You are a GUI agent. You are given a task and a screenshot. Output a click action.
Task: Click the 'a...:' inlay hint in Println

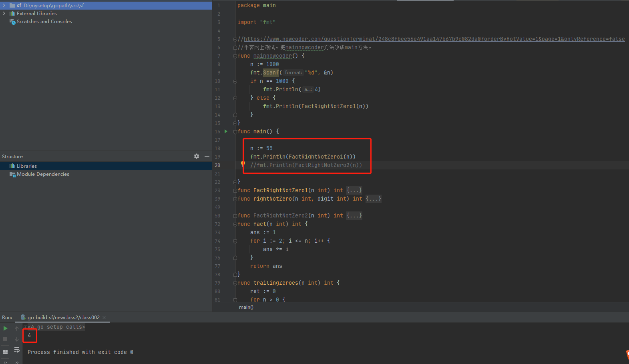pos(308,89)
